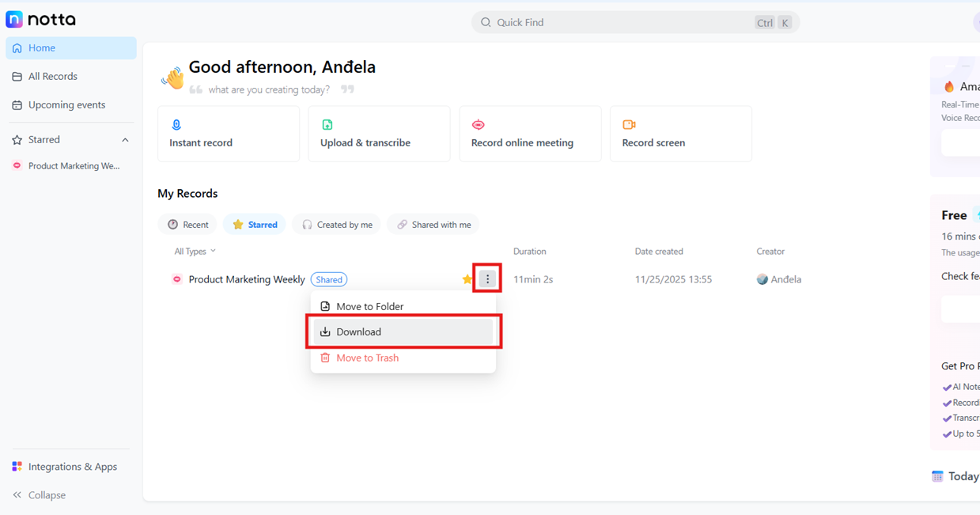Click the Record online meeting icon
The height and width of the screenshot is (515, 980).
[x=478, y=125]
